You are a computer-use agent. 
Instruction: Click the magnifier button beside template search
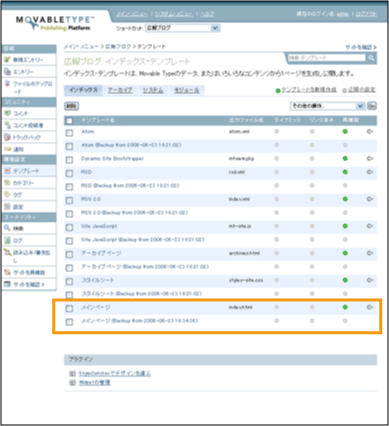[x=371, y=58]
